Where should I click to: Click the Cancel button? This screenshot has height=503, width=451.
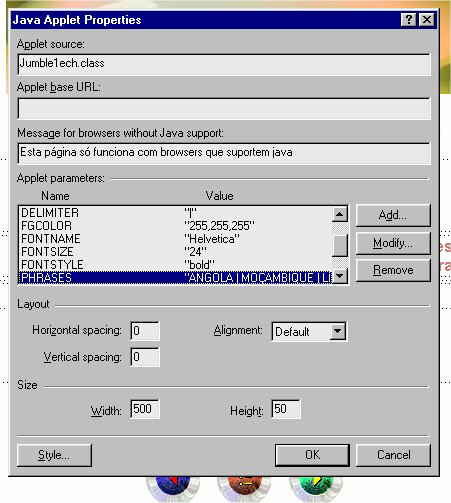coord(393,455)
